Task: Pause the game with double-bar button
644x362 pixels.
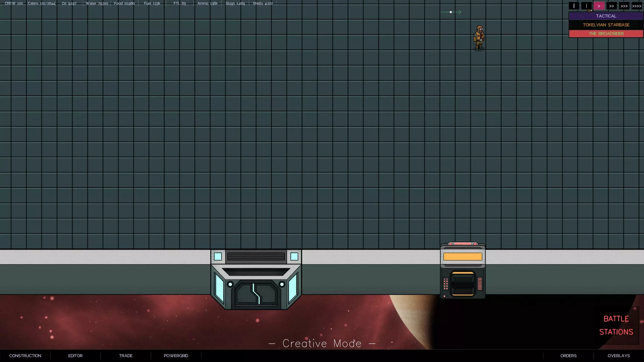Action: coord(574,6)
